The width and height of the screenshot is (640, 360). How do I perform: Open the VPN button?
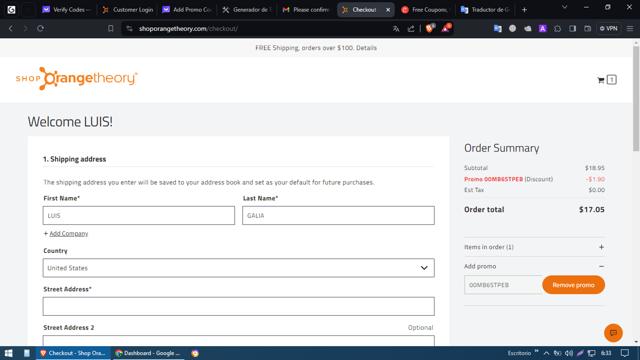click(608, 29)
